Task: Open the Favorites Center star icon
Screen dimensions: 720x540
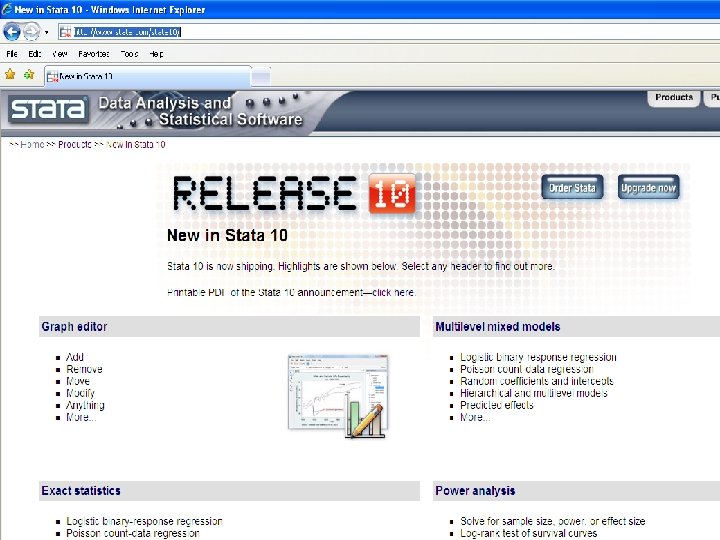Action: (10, 74)
